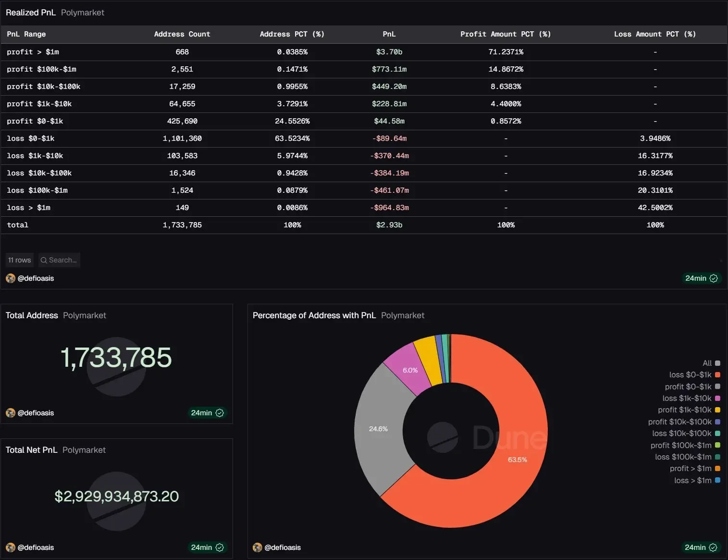This screenshot has width=728, height=560.
Task: Click the verified badge on the Total Address card
Action: tap(219, 412)
